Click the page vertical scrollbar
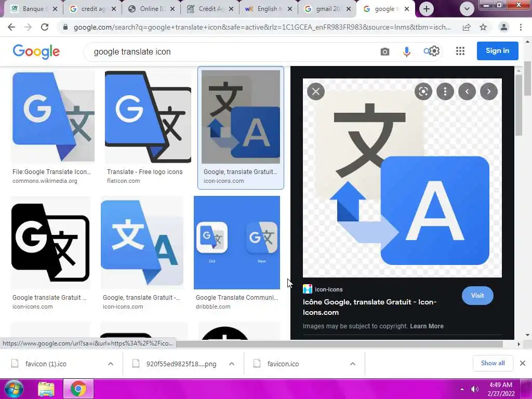This screenshot has height=399, width=532. 528,79
